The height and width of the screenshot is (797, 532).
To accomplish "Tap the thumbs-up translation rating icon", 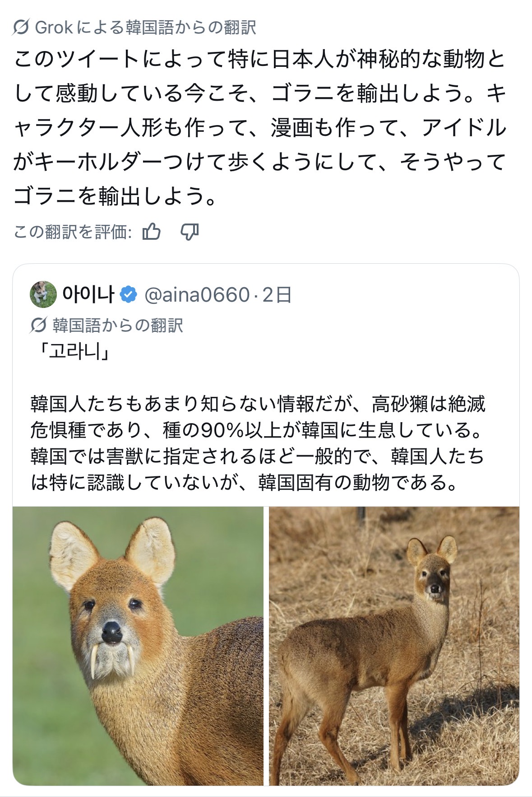I will pyautogui.click(x=152, y=232).
